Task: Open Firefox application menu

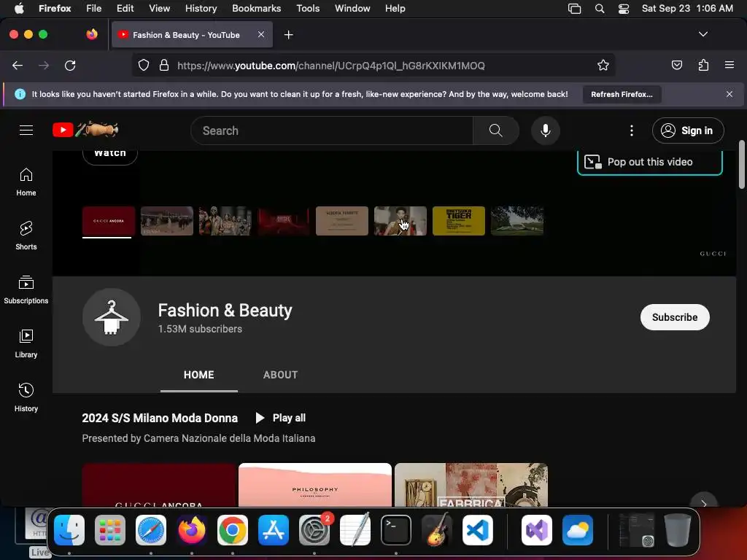Action: pyautogui.click(x=729, y=65)
